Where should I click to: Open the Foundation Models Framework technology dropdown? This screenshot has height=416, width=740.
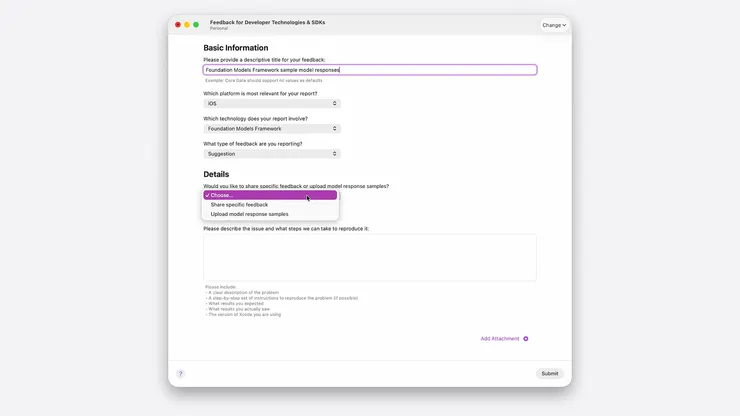coord(272,129)
